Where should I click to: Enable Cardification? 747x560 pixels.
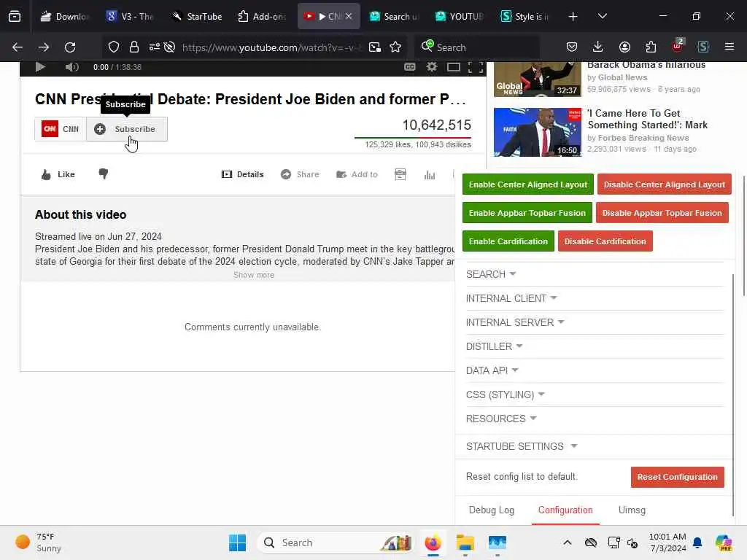508,241
